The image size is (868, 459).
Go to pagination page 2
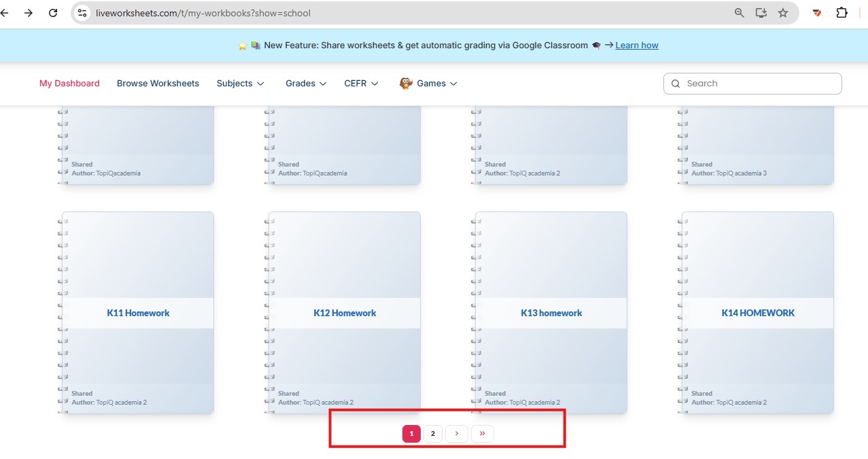tap(433, 434)
